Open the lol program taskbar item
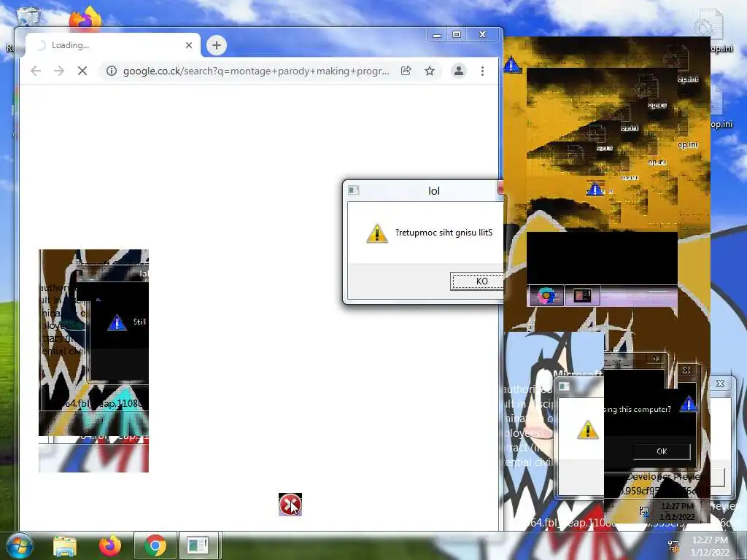The width and height of the screenshot is (747, 560). (198, 545)
